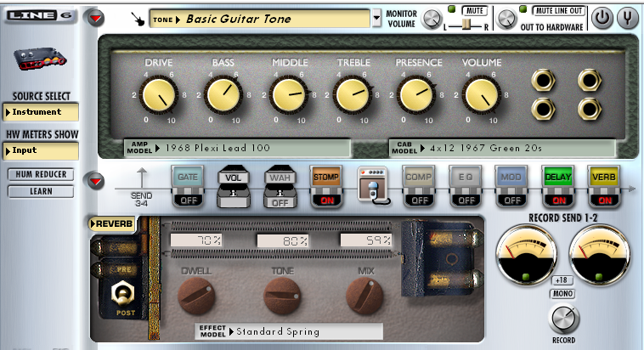Open the reverb Effect Model selector
The height and width of the screenshot is (350, 644).
[x=289, y=331]
